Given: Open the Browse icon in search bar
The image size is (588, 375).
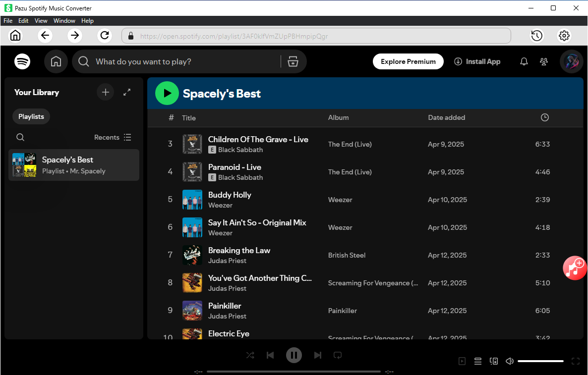Looking at the screenshot, I should coord(293,61).
